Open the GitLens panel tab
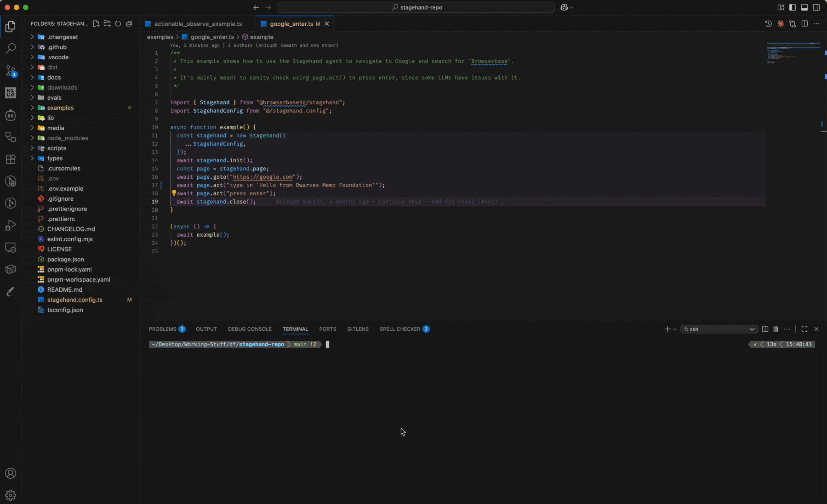The height and width of the screenshot is (504, 827). point(358,329)
